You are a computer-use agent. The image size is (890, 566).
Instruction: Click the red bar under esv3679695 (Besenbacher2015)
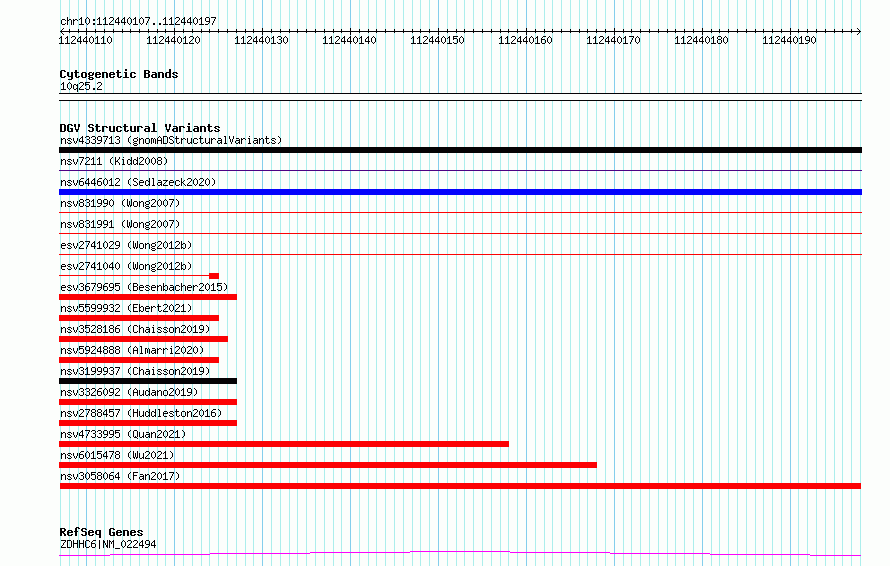(x=148, y=297)
